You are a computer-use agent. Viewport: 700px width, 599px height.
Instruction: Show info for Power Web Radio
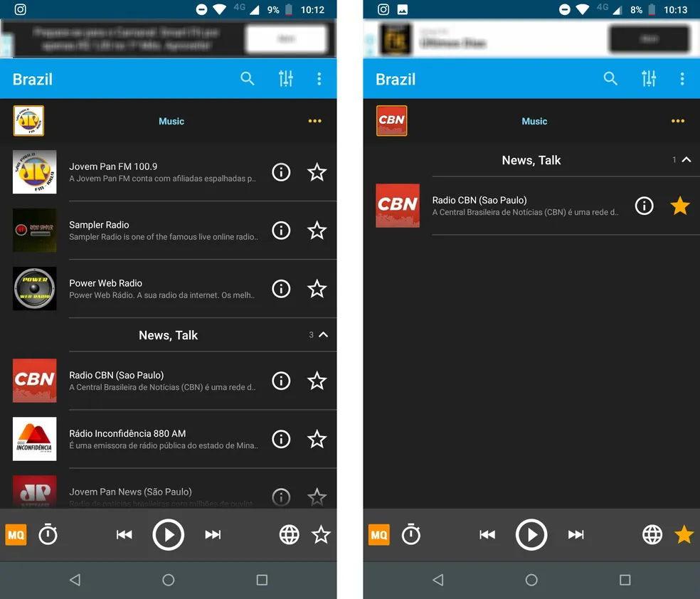coord(281,289)
